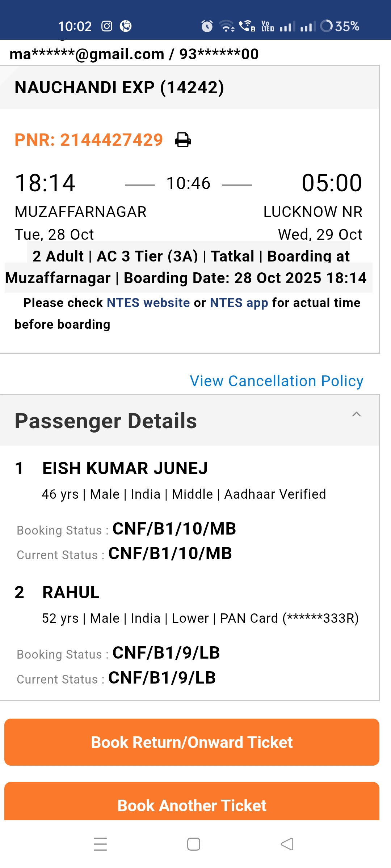The image size is (391, 868).
Task: Open the View Cancellation Policy link
Action: pyautogui.click(x=277, y=381)
